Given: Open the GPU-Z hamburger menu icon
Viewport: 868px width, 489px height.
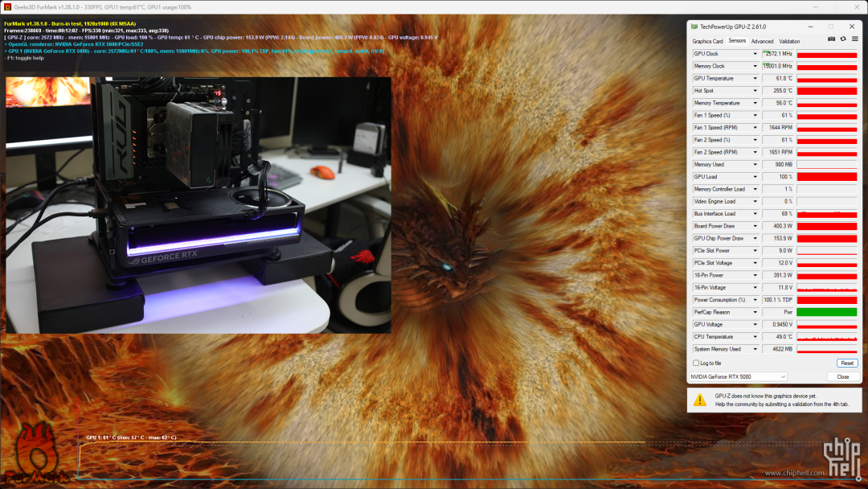Looking at the screenshot, I should (854, 39).
